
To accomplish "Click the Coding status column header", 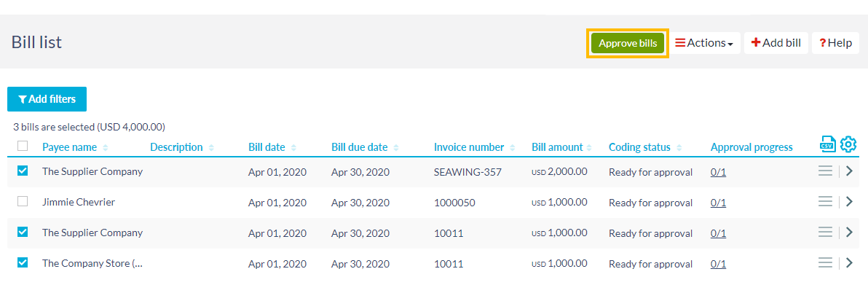I will 639,147.
